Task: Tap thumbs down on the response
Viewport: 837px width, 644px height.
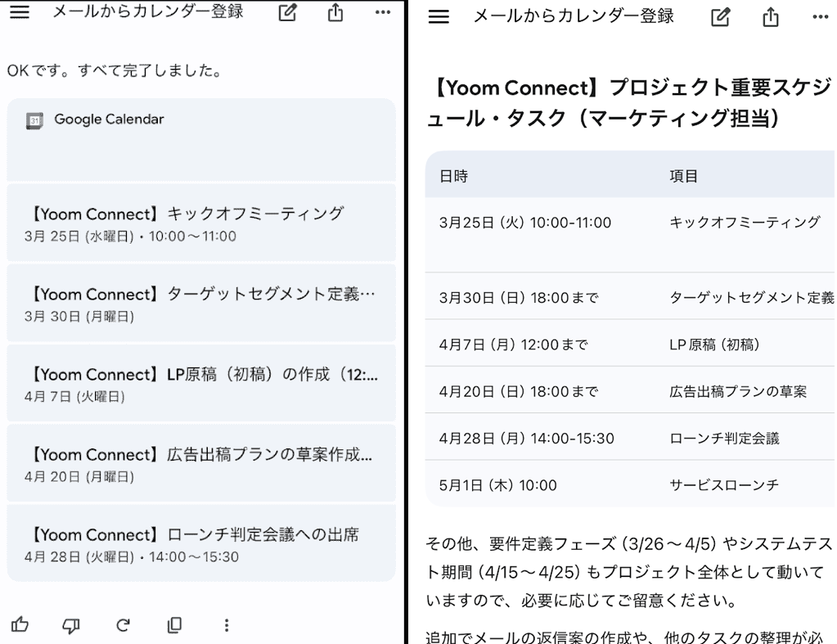Action: (71, 625)
